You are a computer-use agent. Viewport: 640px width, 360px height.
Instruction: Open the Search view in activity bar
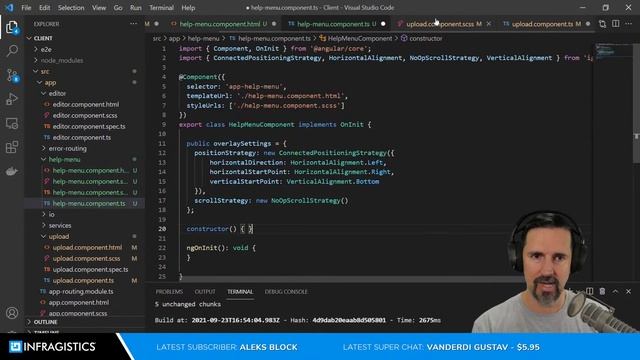pos(12,51)
